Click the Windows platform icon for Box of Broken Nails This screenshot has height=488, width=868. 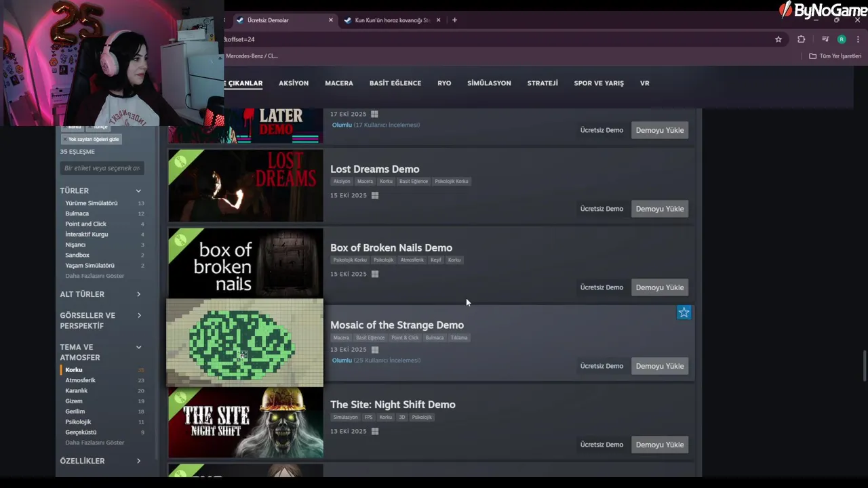[374, 274]
